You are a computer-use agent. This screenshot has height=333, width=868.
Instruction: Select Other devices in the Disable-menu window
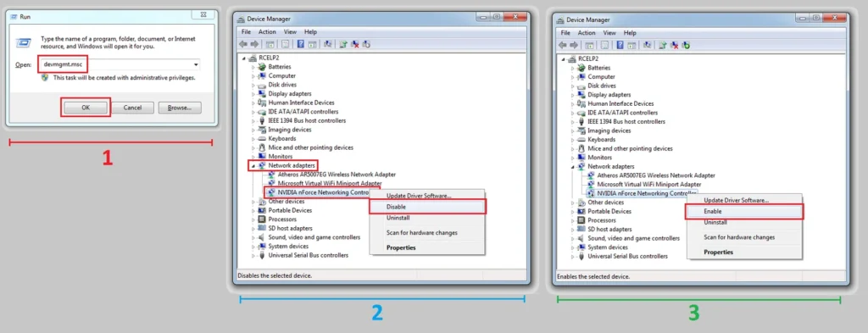pyautogui.click(x=287, y=202)
